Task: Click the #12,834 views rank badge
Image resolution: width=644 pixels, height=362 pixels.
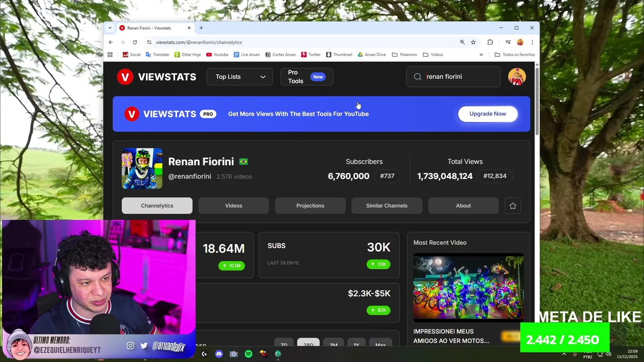Action: (495, 176)
